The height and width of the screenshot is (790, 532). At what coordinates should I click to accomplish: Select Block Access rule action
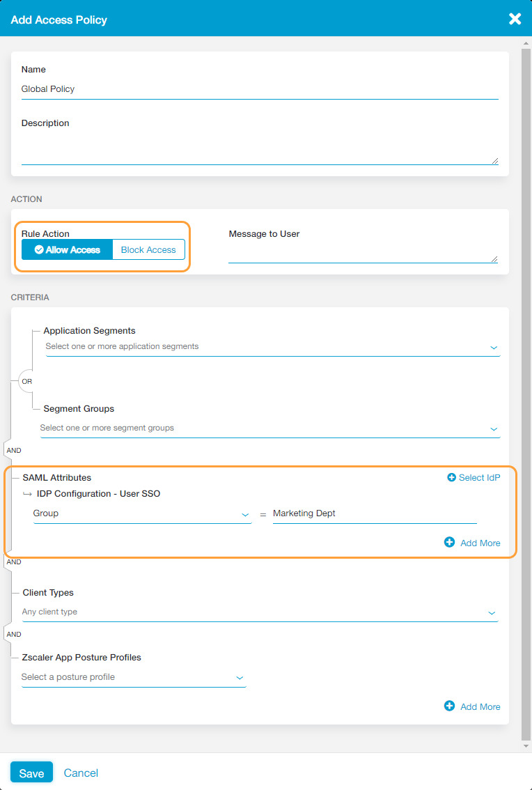[x=148, y=250]
